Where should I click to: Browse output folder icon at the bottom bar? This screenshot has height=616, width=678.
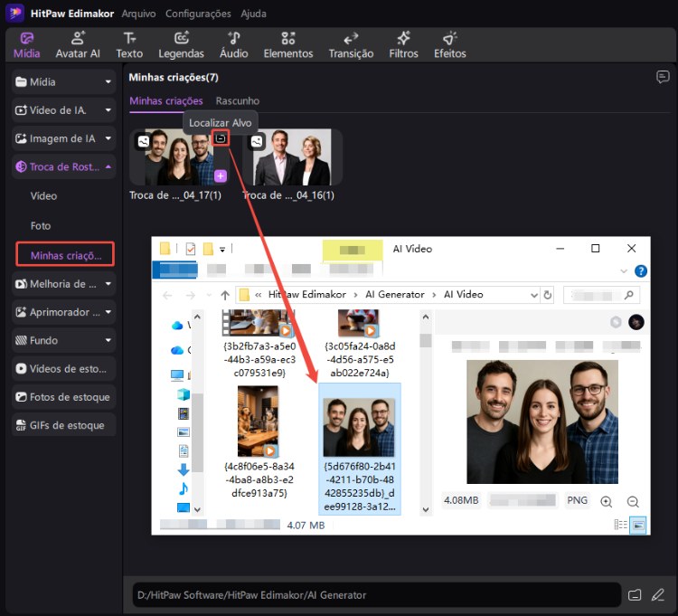(x=635, y=594)
